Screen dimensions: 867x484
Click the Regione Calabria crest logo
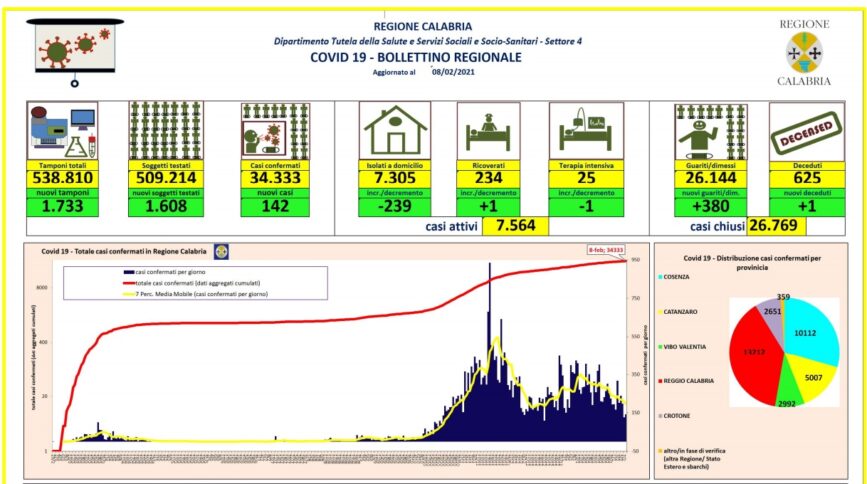click(x=803, y=51)
